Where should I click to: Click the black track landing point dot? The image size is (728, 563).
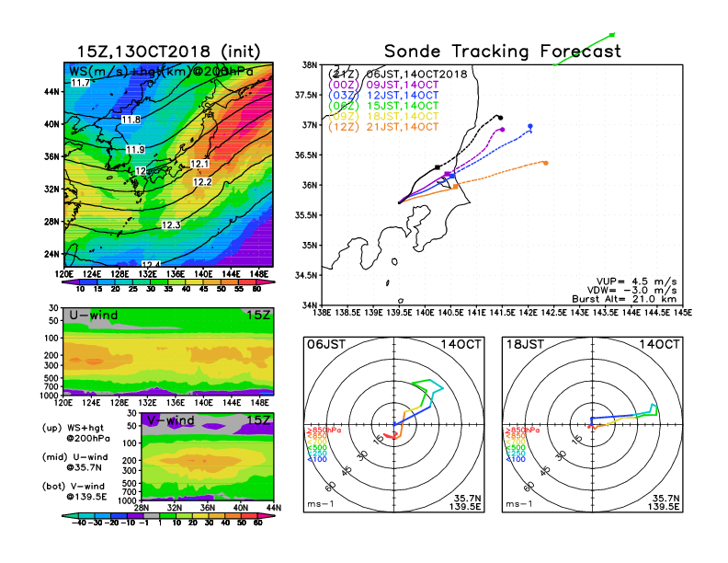[500, 118]
